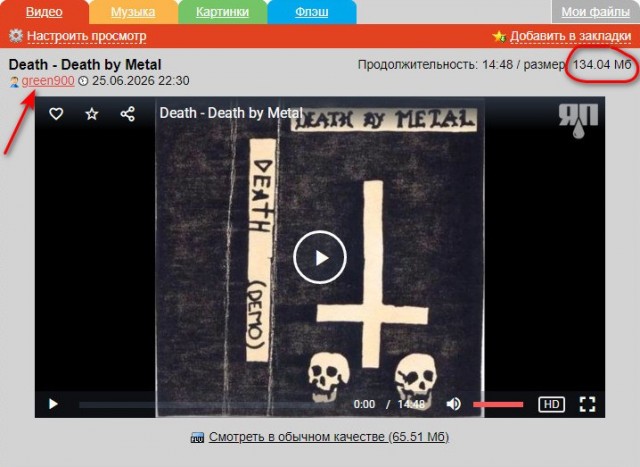Click the large center play button
640x467 pixels.
click(x=320, y=258)
